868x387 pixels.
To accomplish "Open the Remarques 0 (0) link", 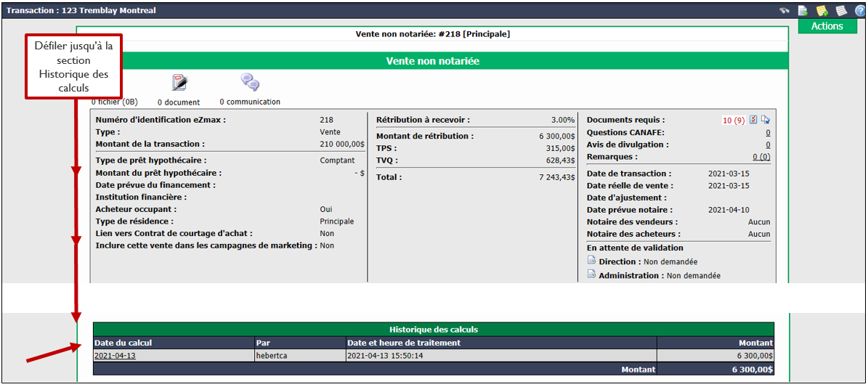I will pyautogui.click(x=761, y=157).
